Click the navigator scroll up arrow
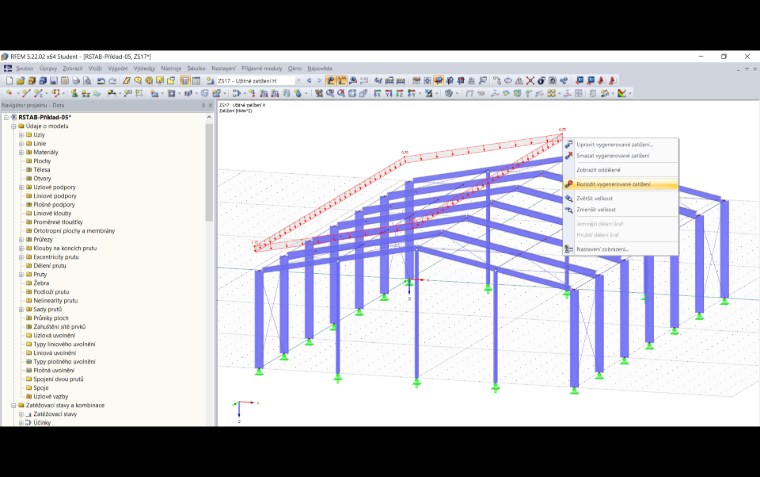The width and height of the screenshot is (760, 477). coord(209,117)
